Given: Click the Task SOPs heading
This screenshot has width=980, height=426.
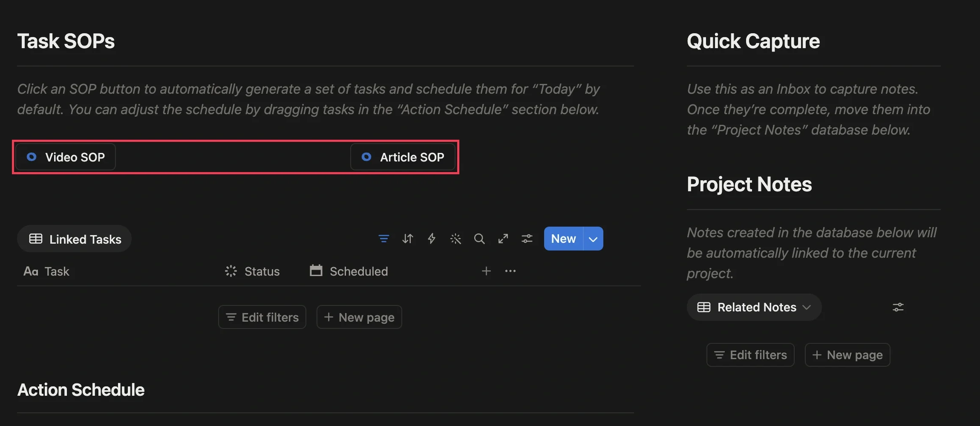Looking at the screenshot, I should (66, 41).
